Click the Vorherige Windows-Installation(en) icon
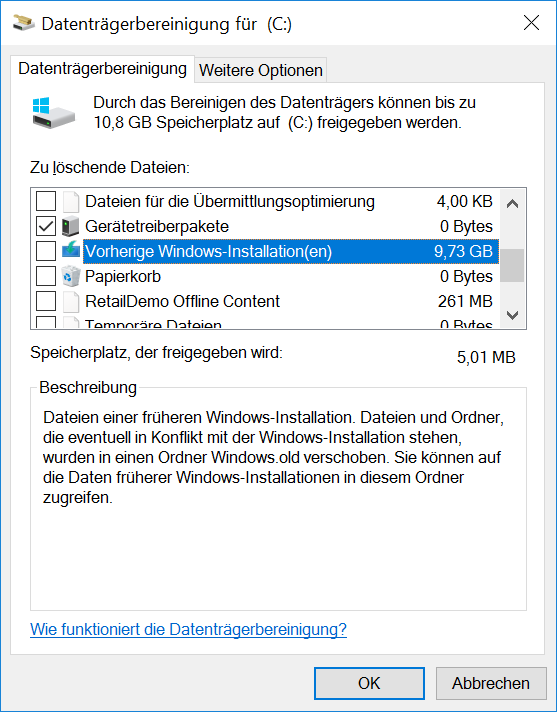 click(x=70, y=251)
